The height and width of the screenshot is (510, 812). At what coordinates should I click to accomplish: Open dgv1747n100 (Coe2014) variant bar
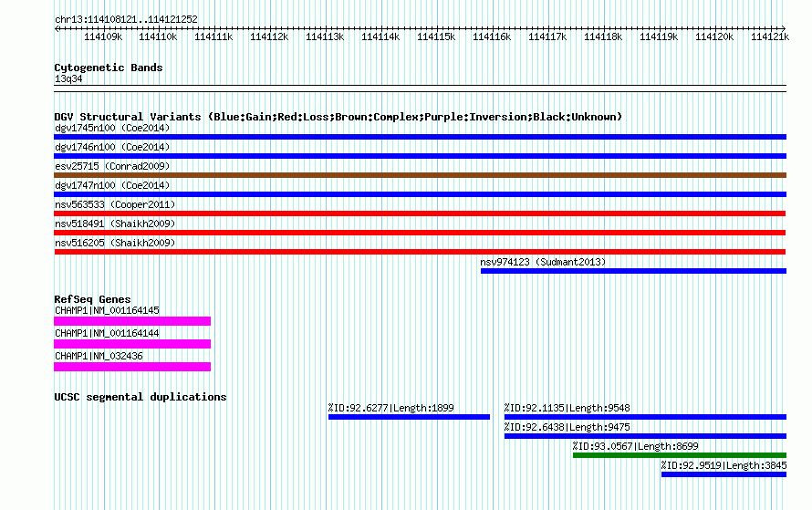coord(420,194)
